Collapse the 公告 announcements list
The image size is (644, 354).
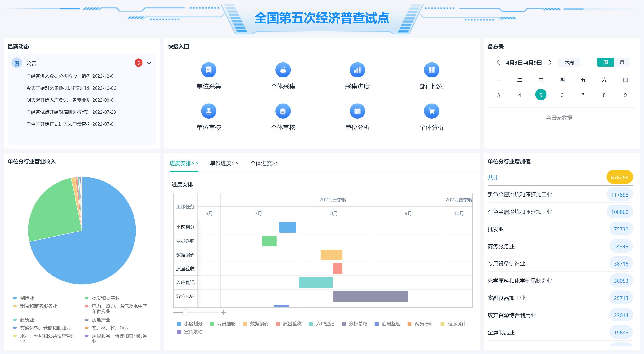[149, 63]
